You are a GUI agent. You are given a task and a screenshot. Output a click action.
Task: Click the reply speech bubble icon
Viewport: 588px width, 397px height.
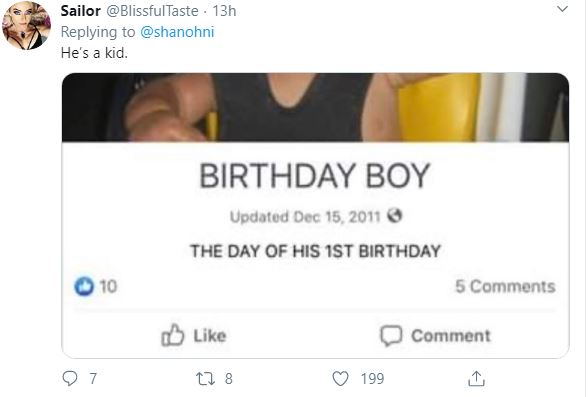coord(70,378)
